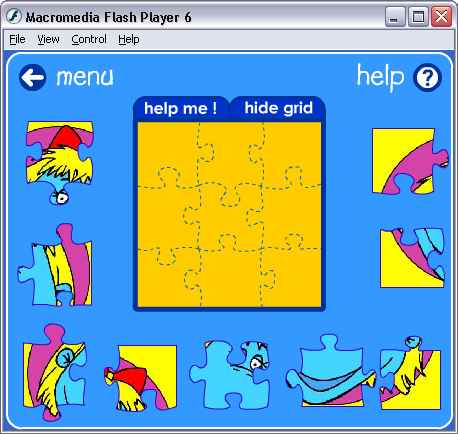Pick bottom-row piece with red hat corner
The height and width of the screenshot is (434, 458).
140,378
